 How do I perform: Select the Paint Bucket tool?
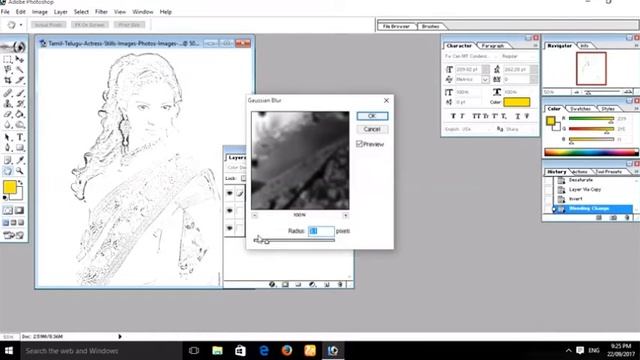(x=20, y=114)
